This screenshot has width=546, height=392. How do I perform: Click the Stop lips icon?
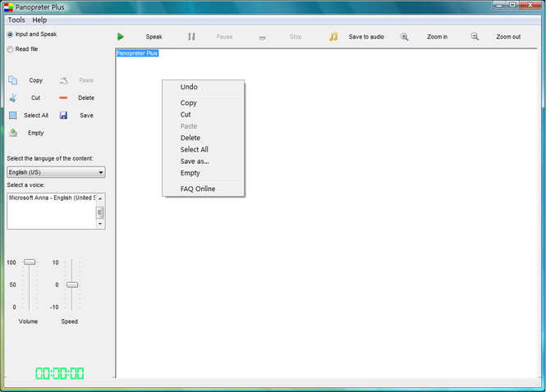click(x=263, y=38)
